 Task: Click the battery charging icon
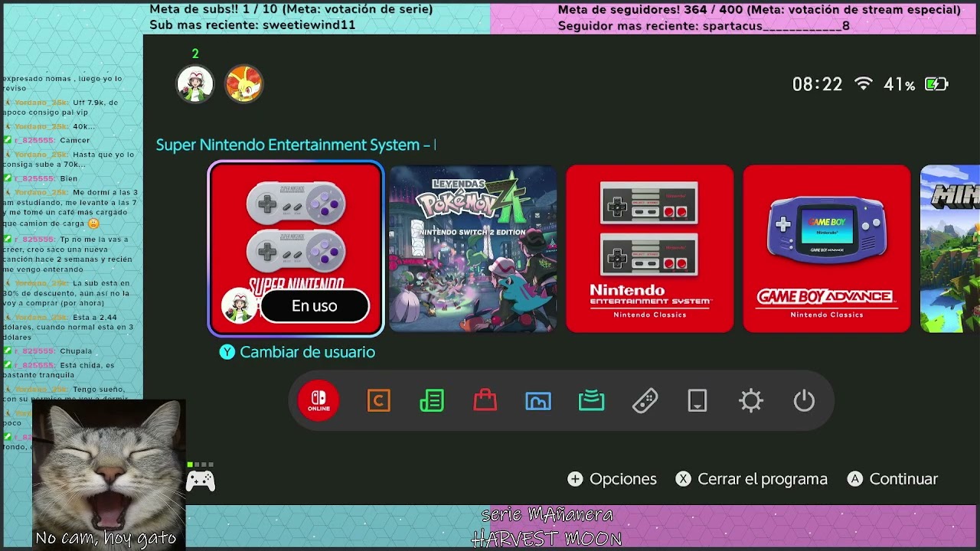click(x=936, y=84)
